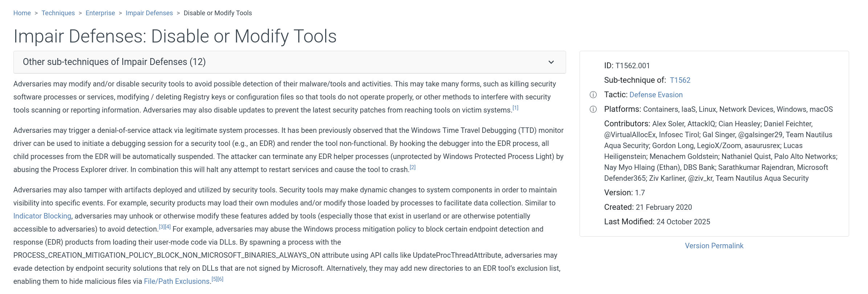Follow the Indicator Blocking link
This screenshot has height=294, width=868.
tap(42, 216)
